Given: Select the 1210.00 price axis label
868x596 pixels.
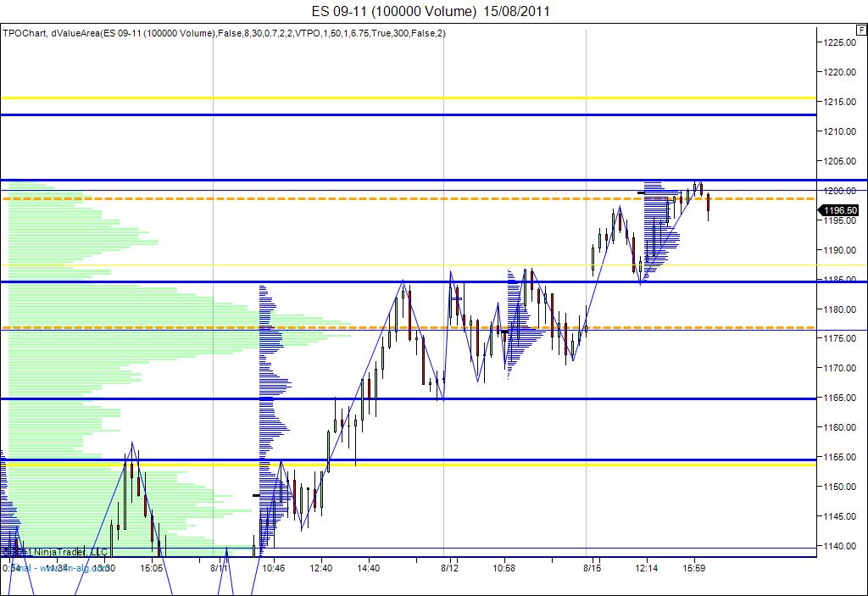Looking at the screenshot, I should [x=840, y=131].
